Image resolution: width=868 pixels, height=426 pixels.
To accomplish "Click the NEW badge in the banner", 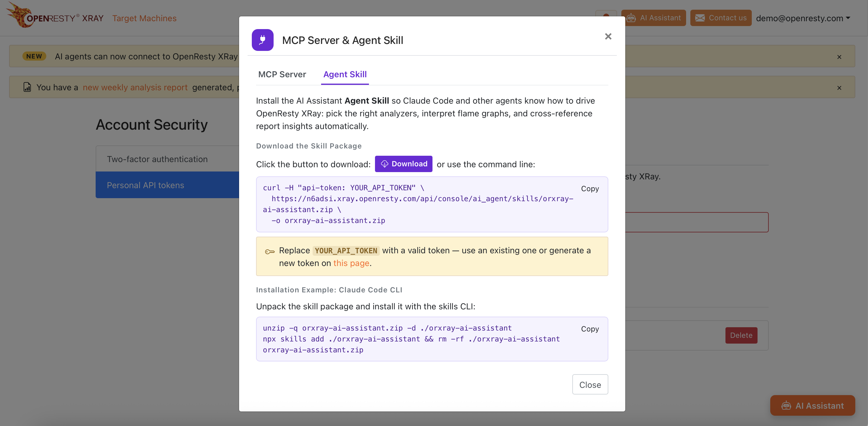I will tap(34, 56).
